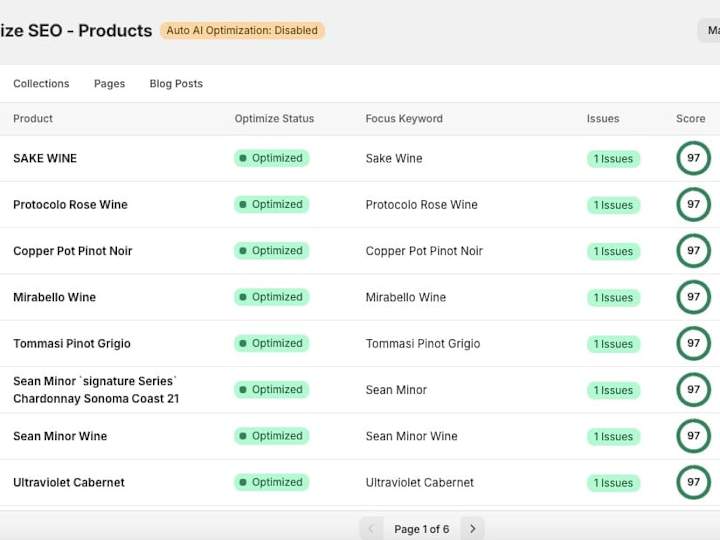The width and height of the screenshot is (720, 540).
Task: Open the SAKE WINE product
Action: tap(45, 158)
